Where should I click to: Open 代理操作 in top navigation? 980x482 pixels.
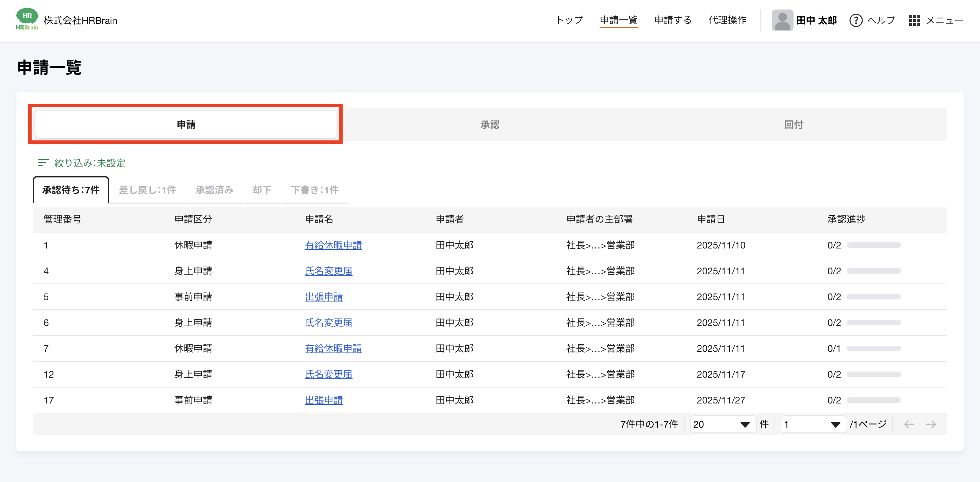click(x=727, y=20)
